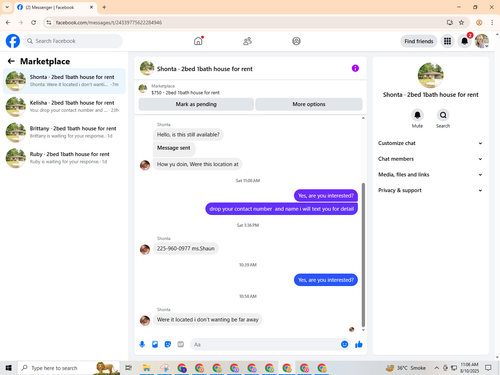
Task: Click Find friends button
Action: [x=419, y=41]
